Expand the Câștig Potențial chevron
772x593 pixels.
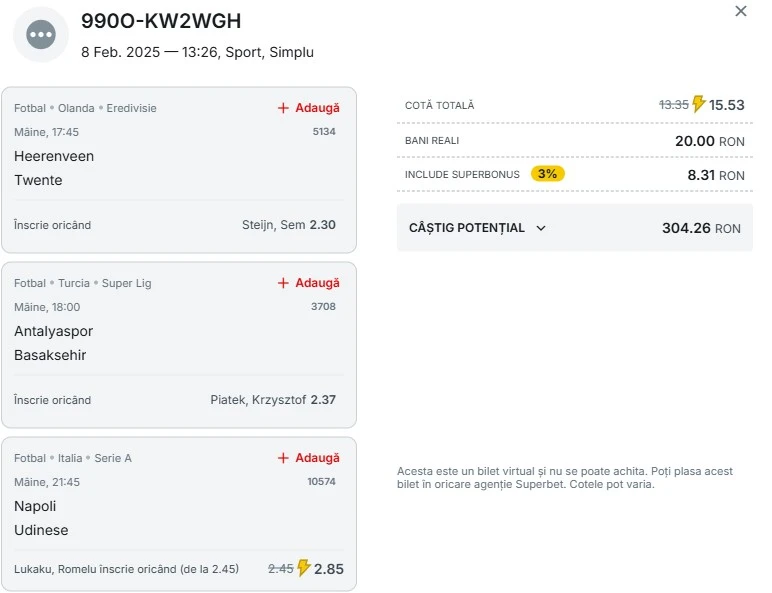tap(541, 228)
